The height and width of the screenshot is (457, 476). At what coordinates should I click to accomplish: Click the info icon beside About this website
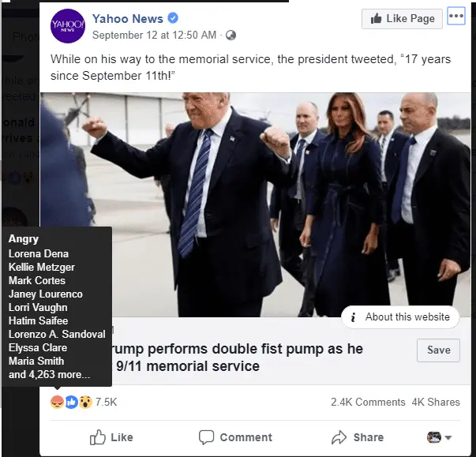(x=353, y=317)
